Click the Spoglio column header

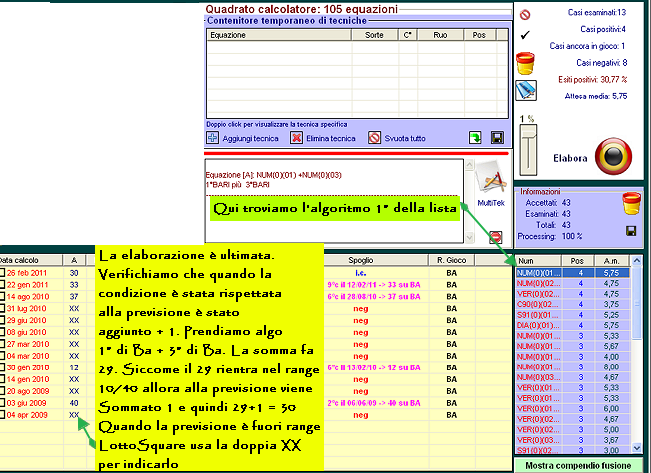[360, 260]
